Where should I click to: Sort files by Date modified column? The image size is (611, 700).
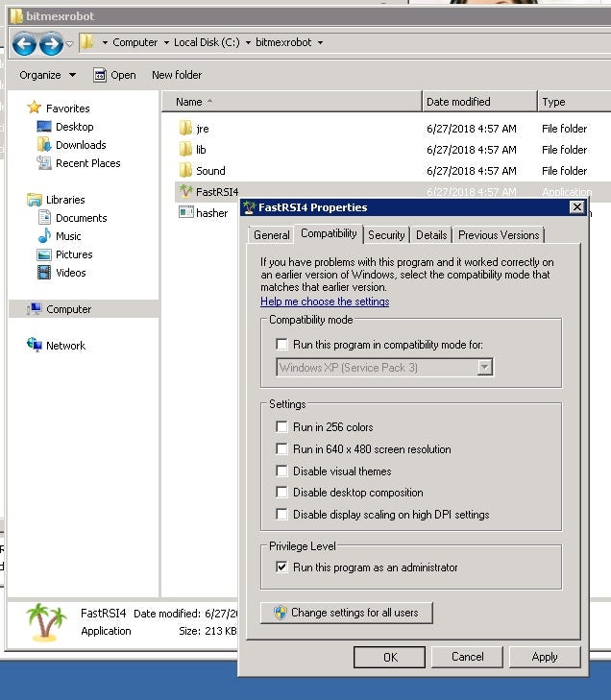pyautogui.click(x=479, y=102)
